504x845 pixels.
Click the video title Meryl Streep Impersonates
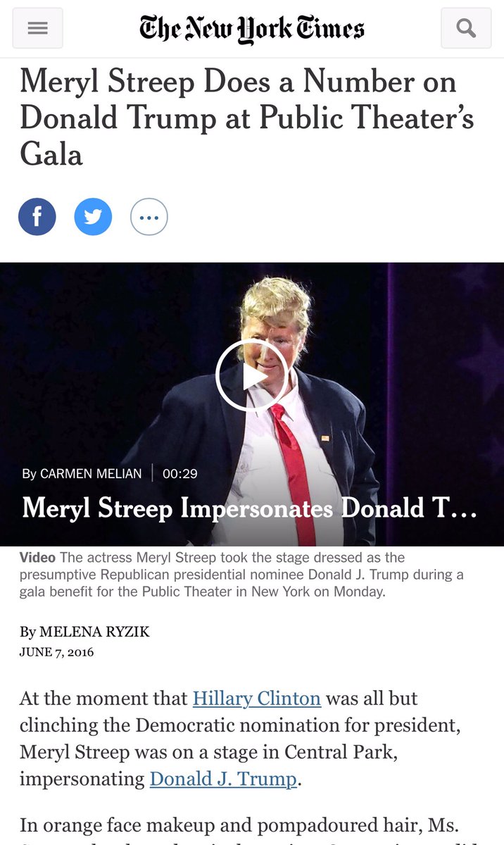(250, 508)
